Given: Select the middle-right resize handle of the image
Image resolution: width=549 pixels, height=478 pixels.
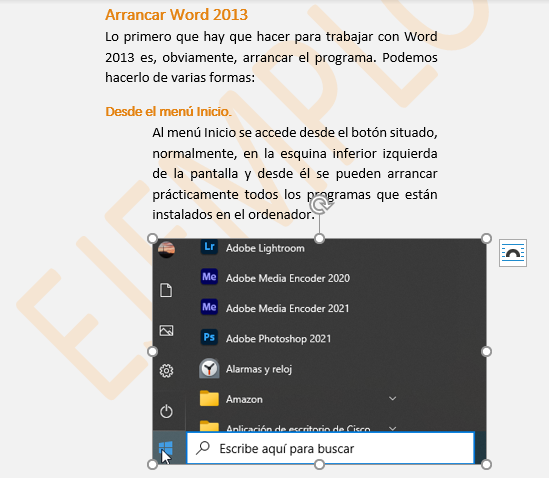Looking at the screenshot, I should [x=486, y=352].
